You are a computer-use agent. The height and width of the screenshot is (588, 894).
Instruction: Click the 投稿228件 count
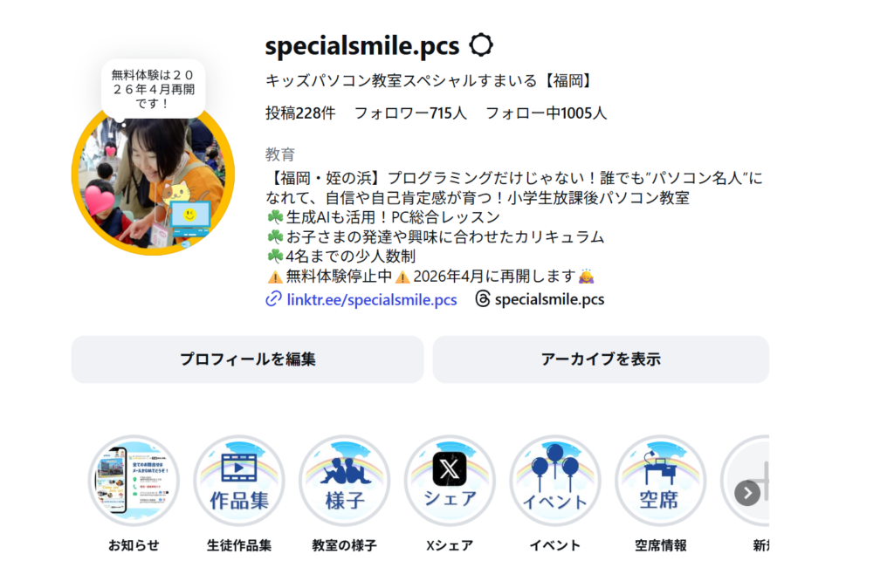coord(300,113)
